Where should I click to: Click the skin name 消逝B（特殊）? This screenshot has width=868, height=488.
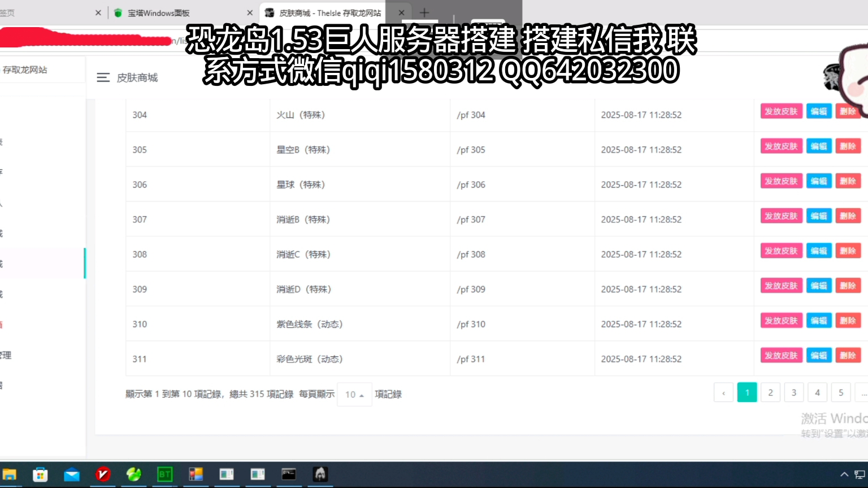point(303,220)
